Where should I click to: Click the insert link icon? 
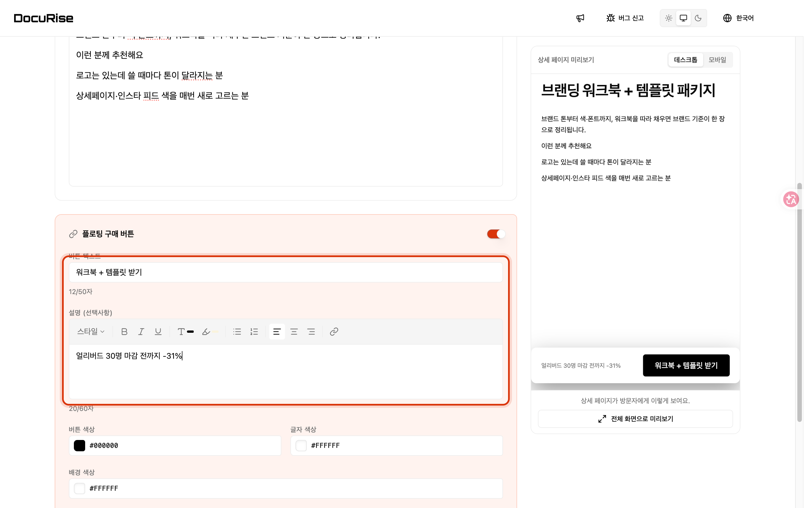click(334, 332)
